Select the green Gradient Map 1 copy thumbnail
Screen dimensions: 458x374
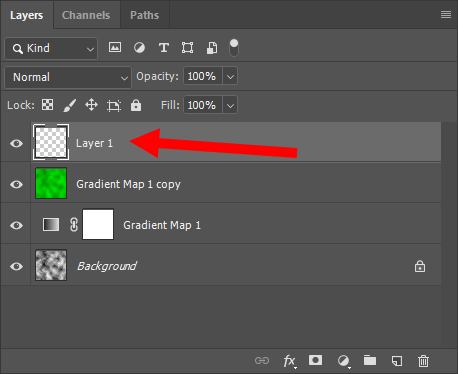[51, 183]
